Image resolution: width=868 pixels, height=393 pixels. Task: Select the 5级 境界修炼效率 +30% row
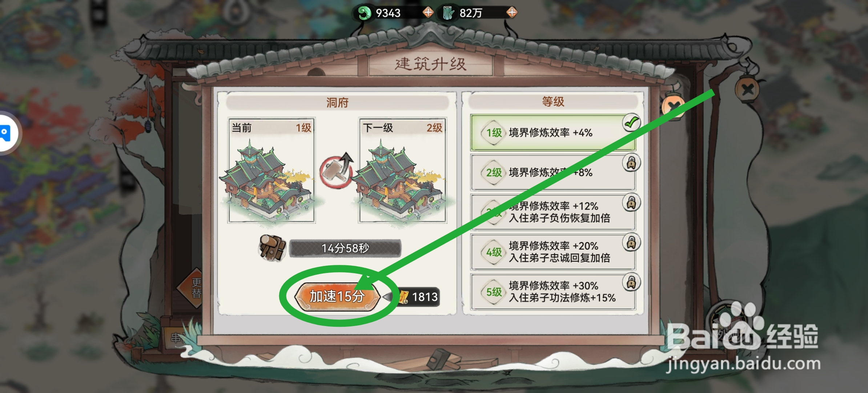tap(553, 292)
